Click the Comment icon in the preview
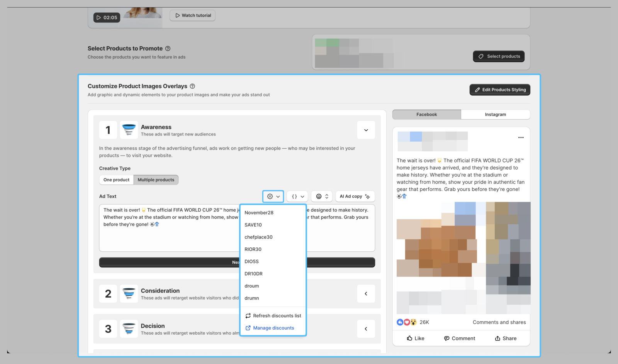618x364 pixels. tap(447, 339)
